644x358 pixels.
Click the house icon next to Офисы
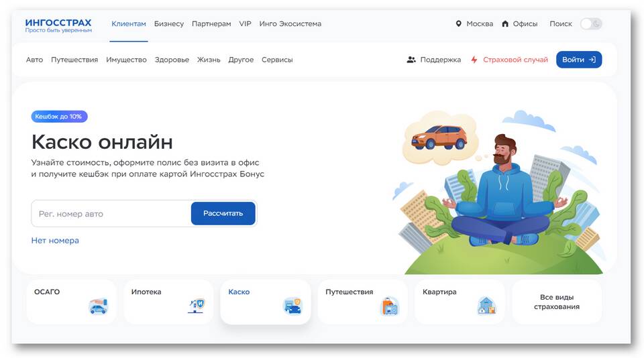[505, 24]
